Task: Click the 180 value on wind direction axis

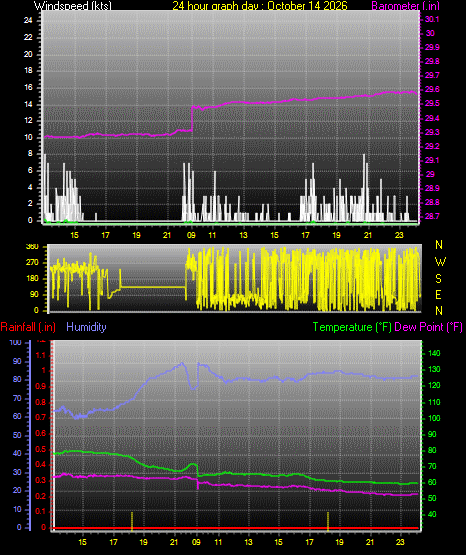Action: click(x=32, y=279)
